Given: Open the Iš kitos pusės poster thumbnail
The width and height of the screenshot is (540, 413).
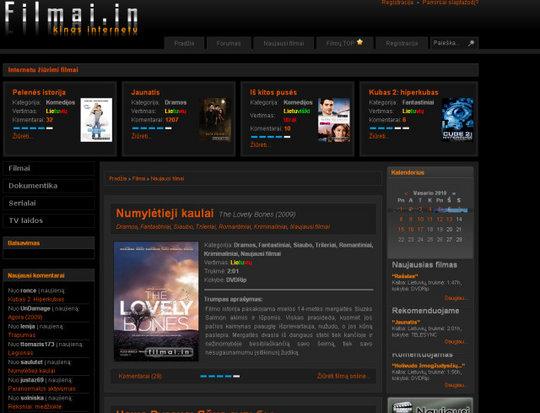Looking at the screenshot, I should (x=334, y=120).
